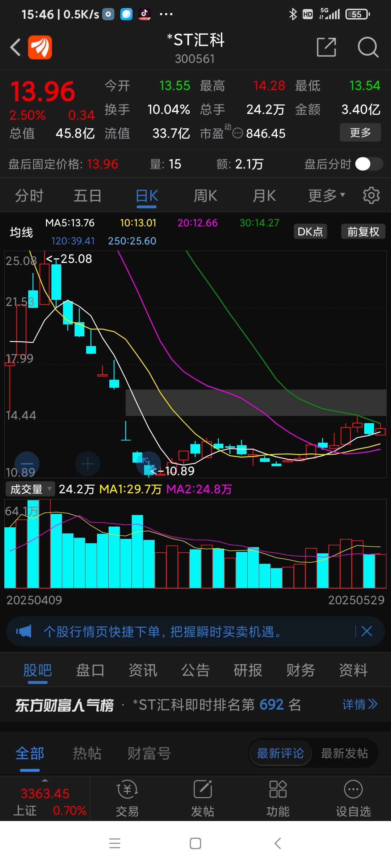Tap the center expand-arrow chart button
391x868 pixels.
point(148,464)
